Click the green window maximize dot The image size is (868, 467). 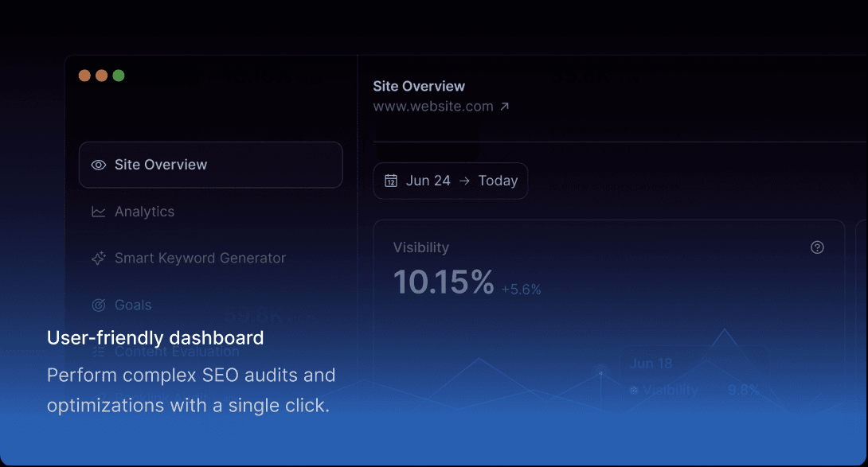coord(119,76)
